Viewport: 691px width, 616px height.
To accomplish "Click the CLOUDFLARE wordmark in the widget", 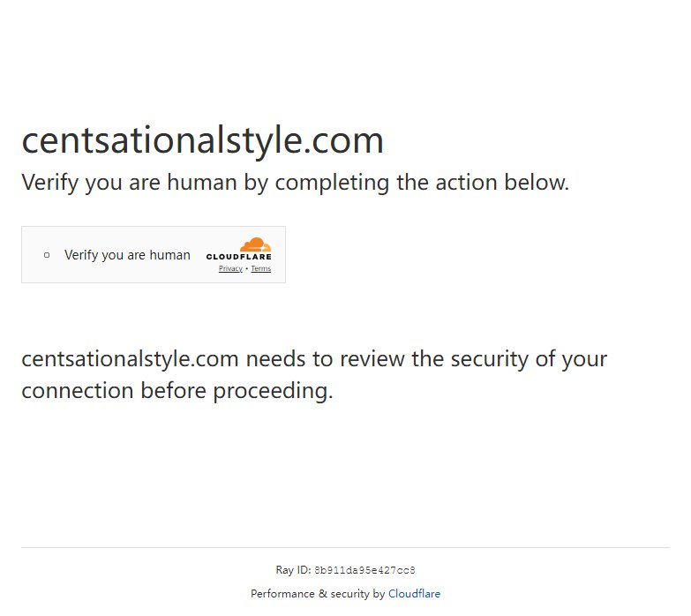I will click(239, 257).
